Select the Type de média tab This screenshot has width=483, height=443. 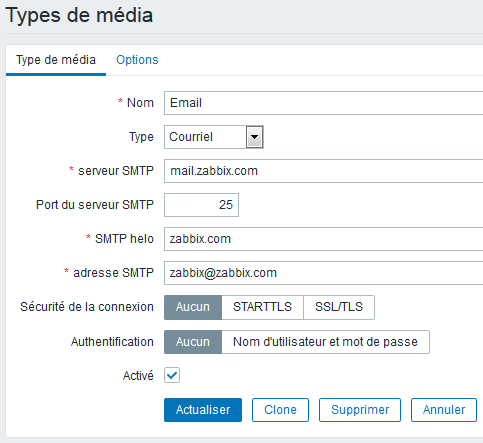coord(56,60)
